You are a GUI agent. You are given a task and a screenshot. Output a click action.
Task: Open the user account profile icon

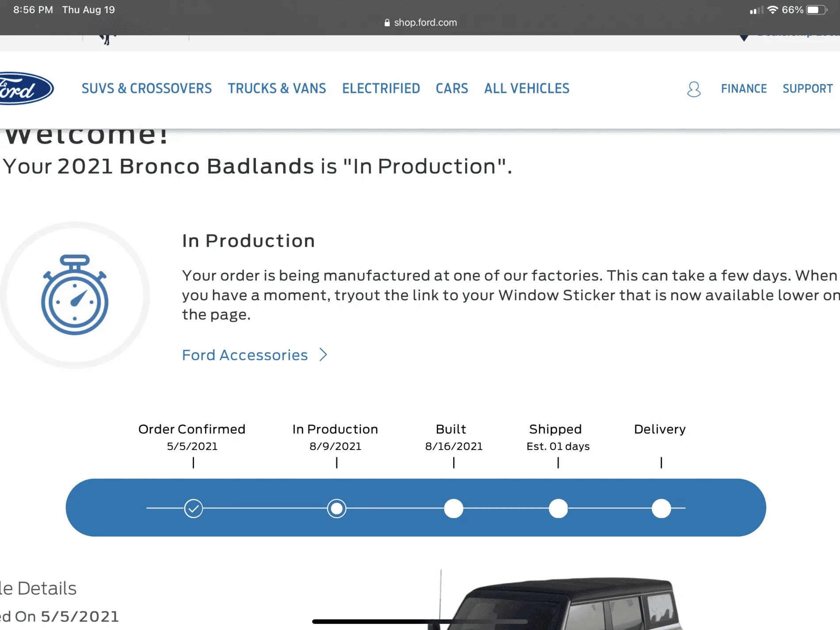tap(694, 89)
